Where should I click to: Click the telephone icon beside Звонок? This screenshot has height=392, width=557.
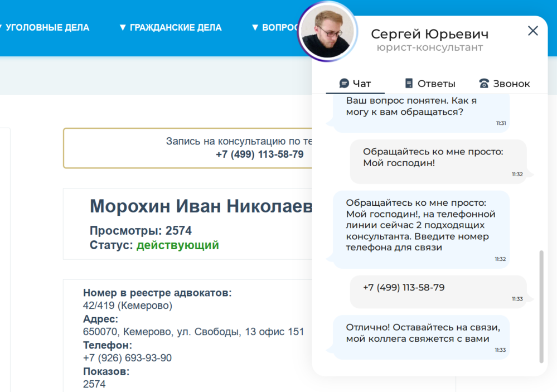[x=484, y=84]
